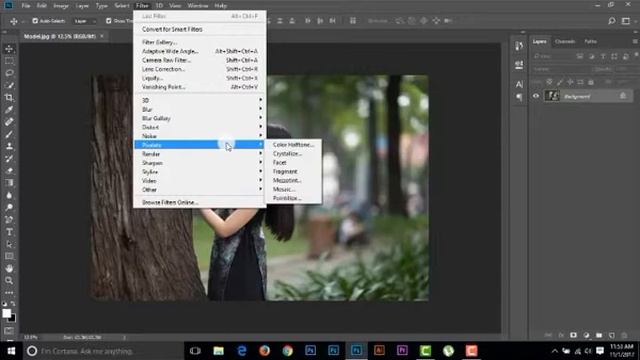Toggle the Show Transform Controls checkbox
The image size is (640, 360).
(x=109, y=21)
